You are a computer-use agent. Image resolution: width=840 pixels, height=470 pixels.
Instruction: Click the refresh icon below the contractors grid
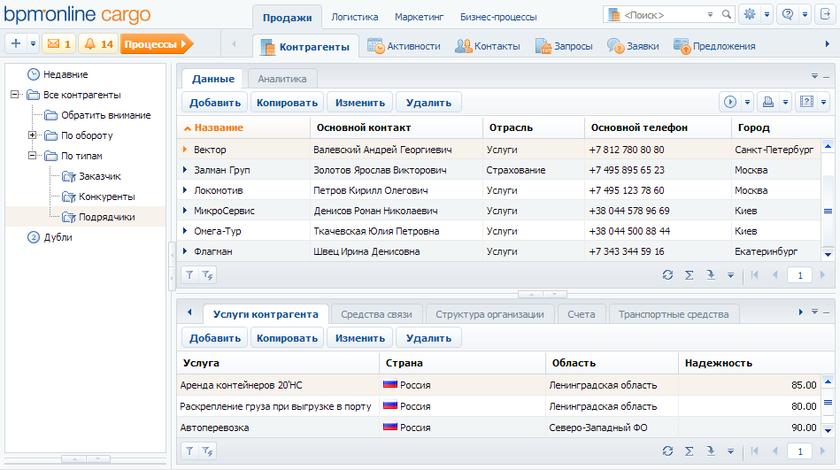point(668,275)
